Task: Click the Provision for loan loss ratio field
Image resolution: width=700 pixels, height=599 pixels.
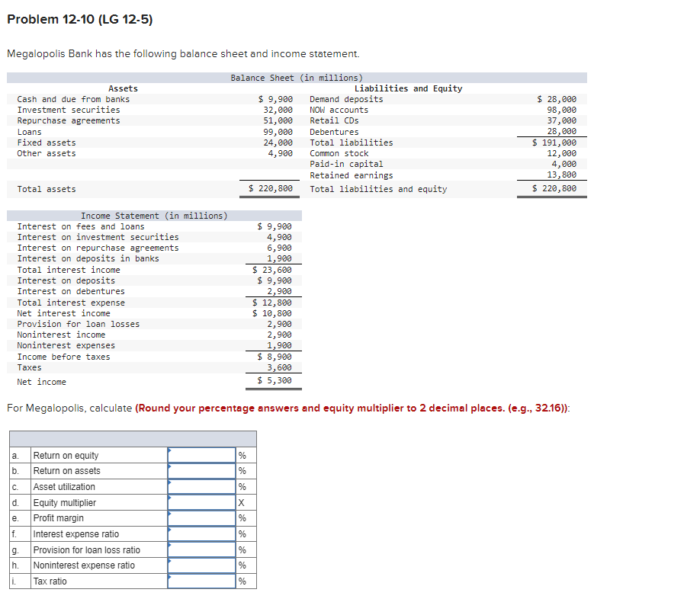Action: pos(202,549)
